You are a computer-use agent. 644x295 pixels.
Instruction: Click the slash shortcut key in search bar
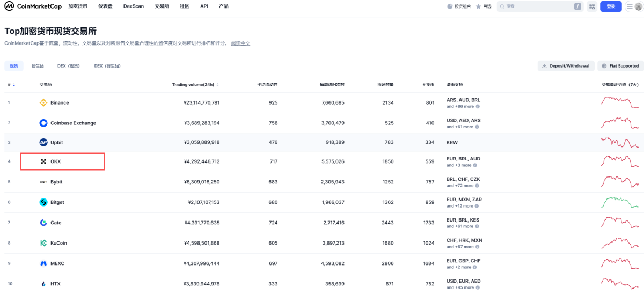pos(577,6)
